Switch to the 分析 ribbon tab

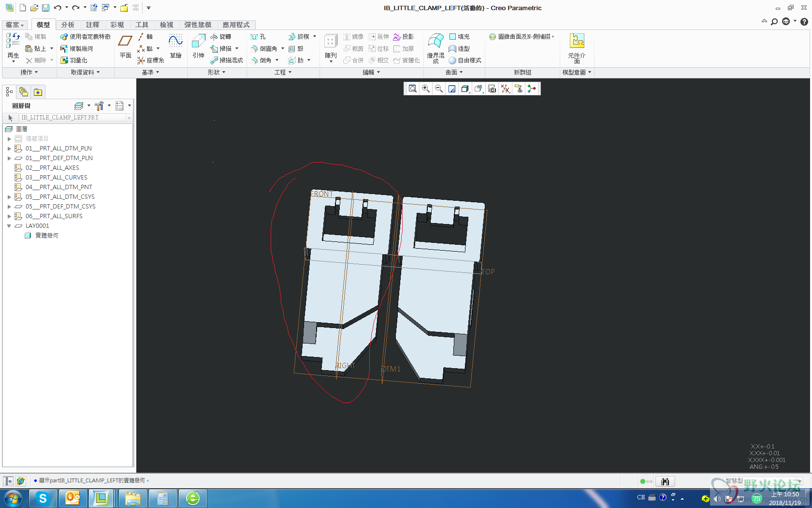pos(68,25)
